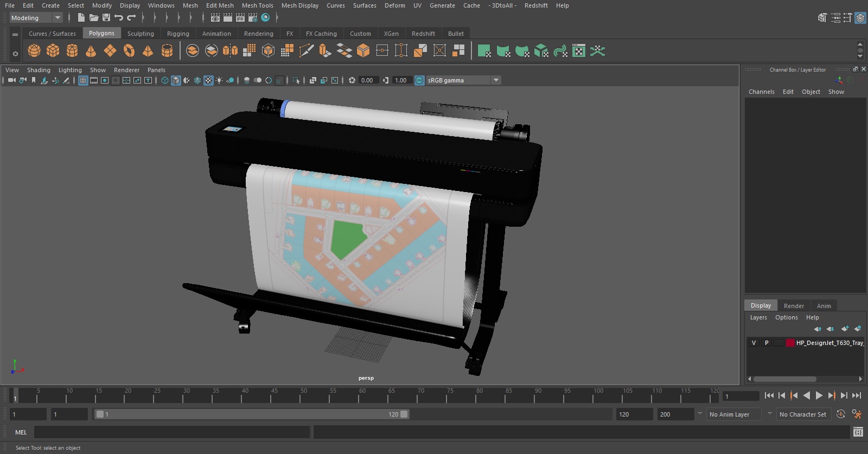Image resolution: width=868 pixels, height=454 pixels.
Task: Switch to the Render layer tab
Action: click(x=794, y=306)
